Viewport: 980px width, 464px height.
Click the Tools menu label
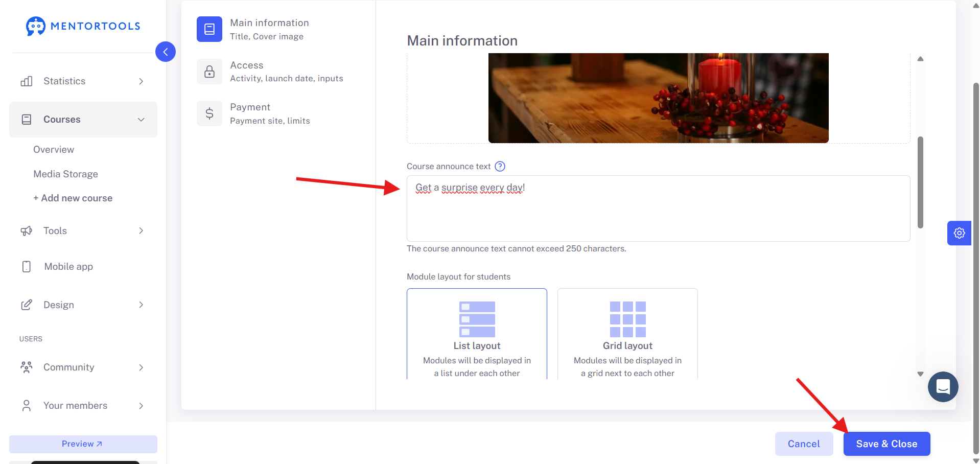click(x=55, y=231)
